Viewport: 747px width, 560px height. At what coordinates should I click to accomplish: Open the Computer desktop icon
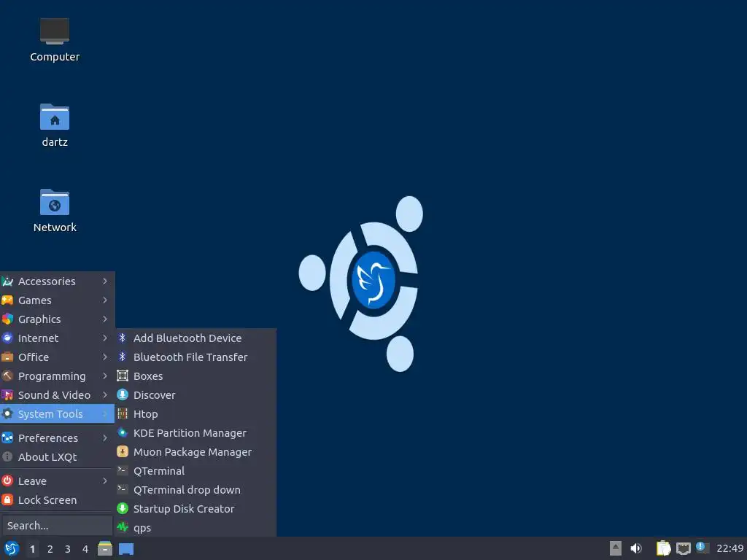pos(55,39)
